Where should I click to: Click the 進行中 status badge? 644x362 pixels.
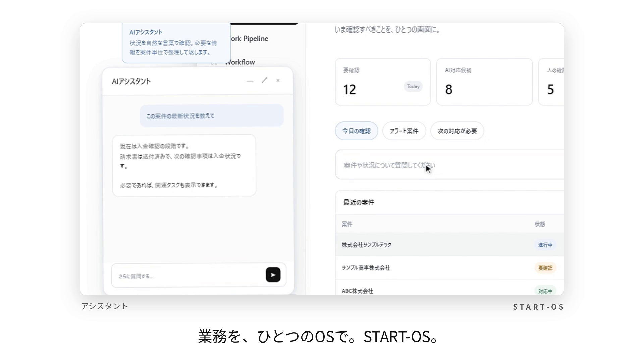(545, 245)
